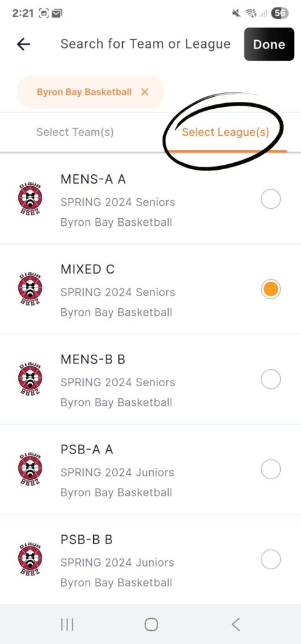Select the PSB-B B league radio button
This screenshot has height=644, width=301.
271,559
